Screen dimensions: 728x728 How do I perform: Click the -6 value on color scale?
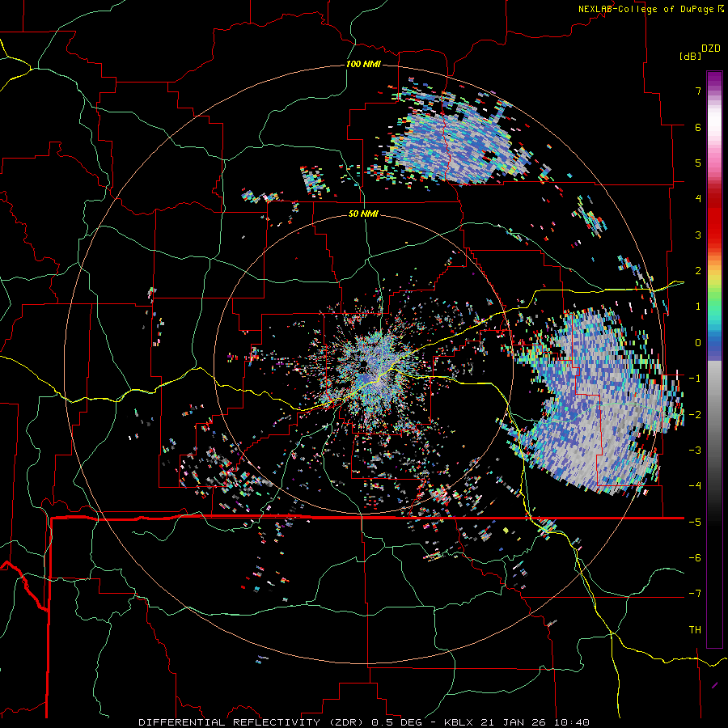[695, 558]
